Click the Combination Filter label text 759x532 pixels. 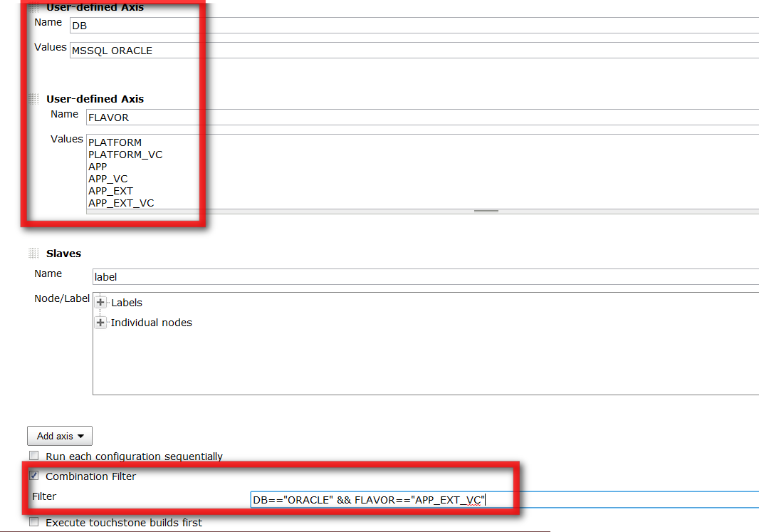click(91, 476)
